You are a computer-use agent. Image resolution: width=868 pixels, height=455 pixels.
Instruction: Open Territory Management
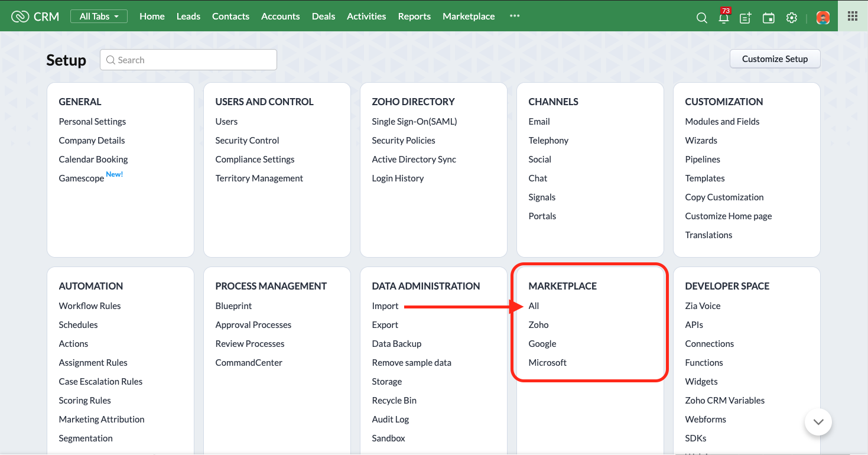click(x=259, y=178)
